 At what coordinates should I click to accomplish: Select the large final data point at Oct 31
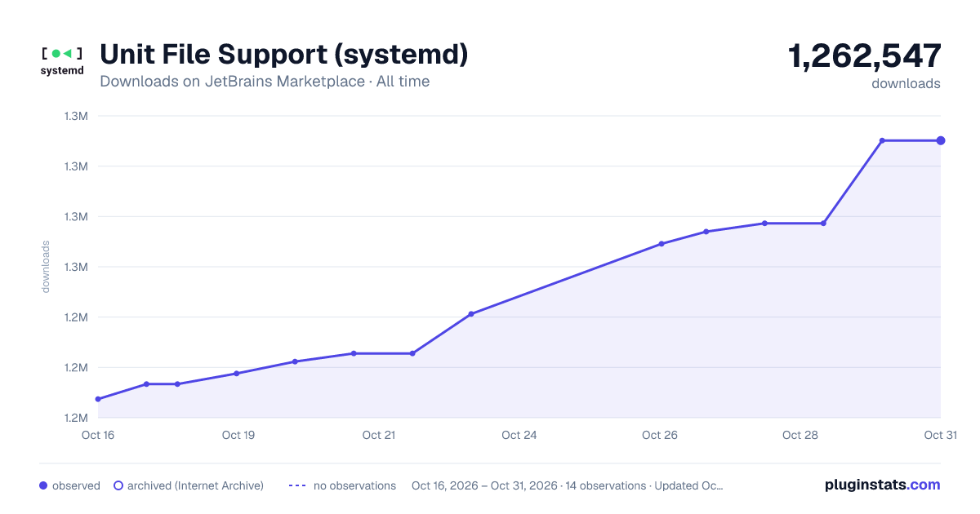coord(941,140)
